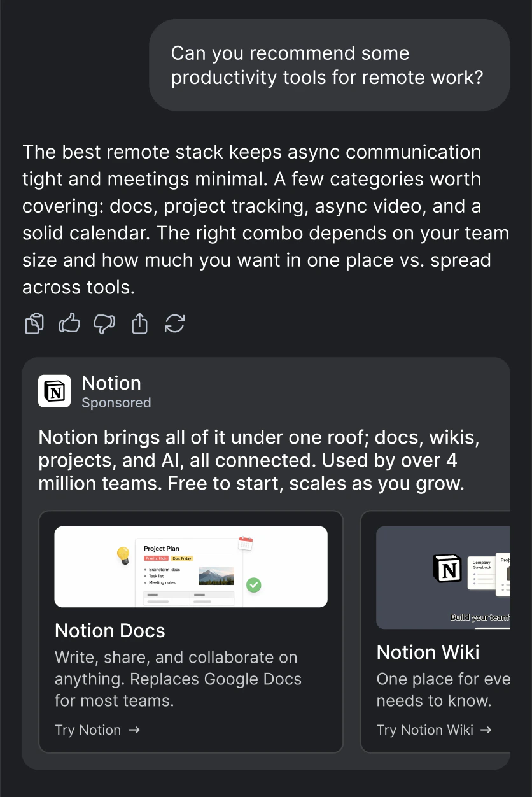Regenerate the assistant's response
The image size is (532, 797).
click(174, 324)
